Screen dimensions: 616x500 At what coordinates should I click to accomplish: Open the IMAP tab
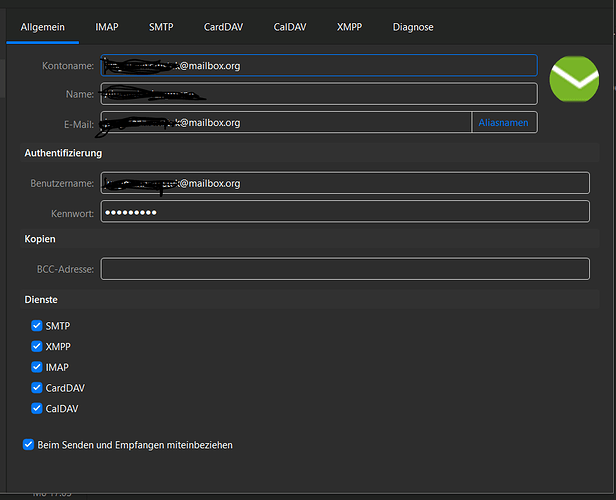pos(106,27)
